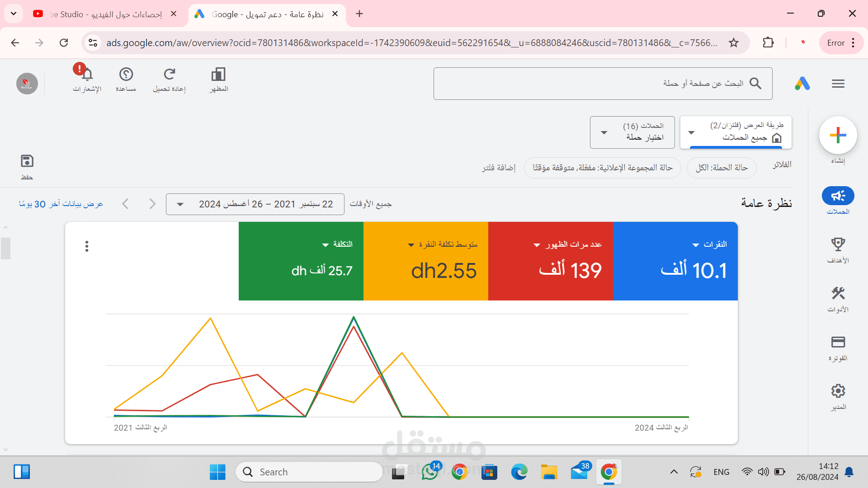Image resolution: width=868 pixels, height=488 pixels.
Task: Open the Mail app in the taskbar
Action: click(579, 472)
